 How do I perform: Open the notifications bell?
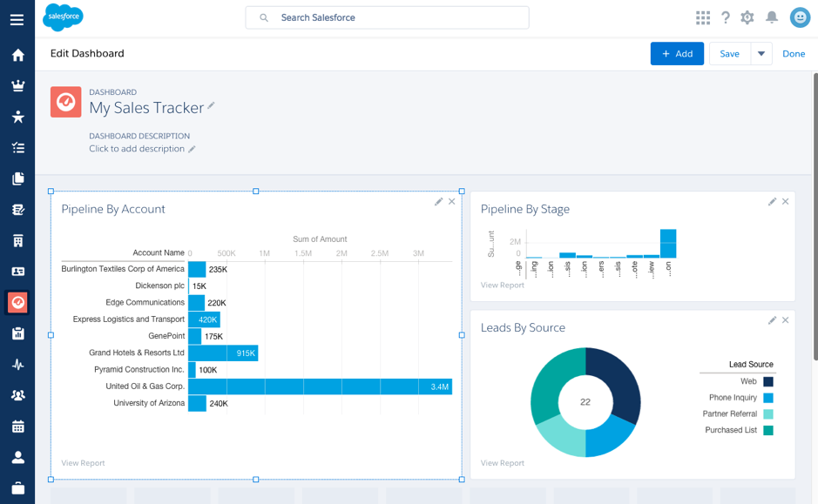click(x=772, y=17)
